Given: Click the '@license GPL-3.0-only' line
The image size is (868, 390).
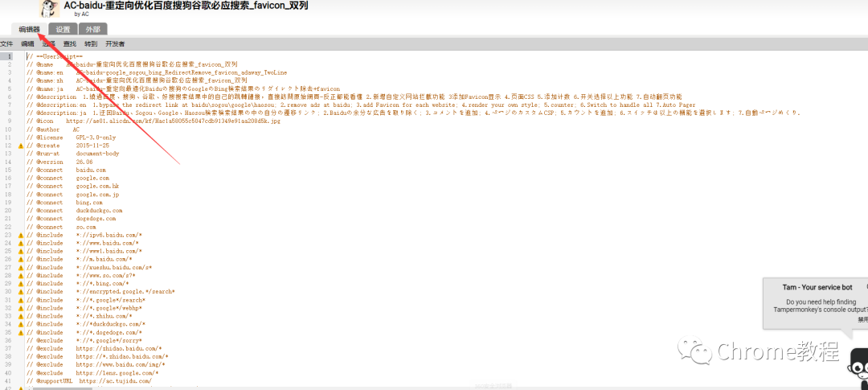Looking at the screenshot, I should (x=72, y=138).
